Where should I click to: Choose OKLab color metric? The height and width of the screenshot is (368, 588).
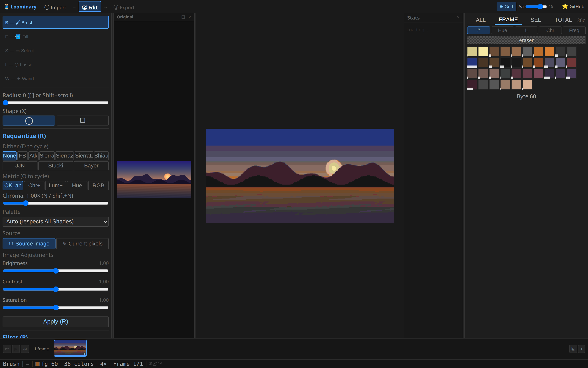(13, 186)
